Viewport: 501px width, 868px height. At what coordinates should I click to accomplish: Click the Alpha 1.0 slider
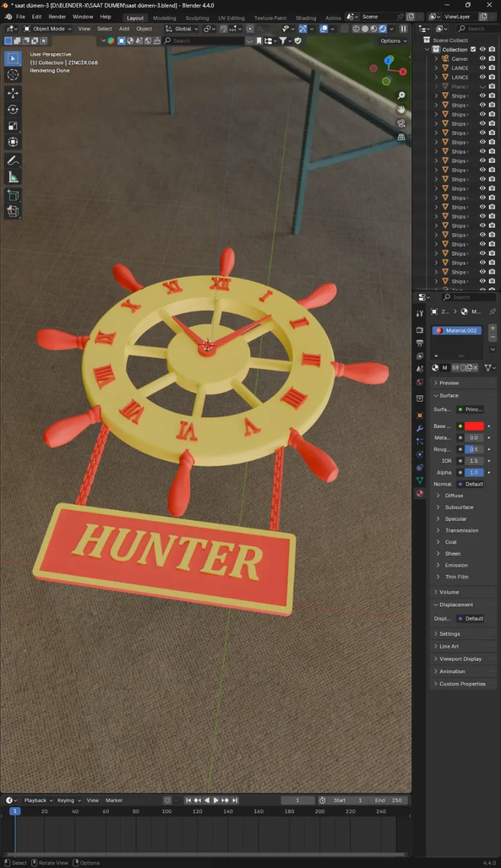coord(474,472)
